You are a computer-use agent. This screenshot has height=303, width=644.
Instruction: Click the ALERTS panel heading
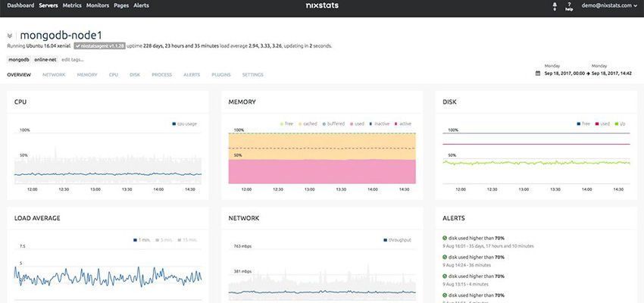454,218
